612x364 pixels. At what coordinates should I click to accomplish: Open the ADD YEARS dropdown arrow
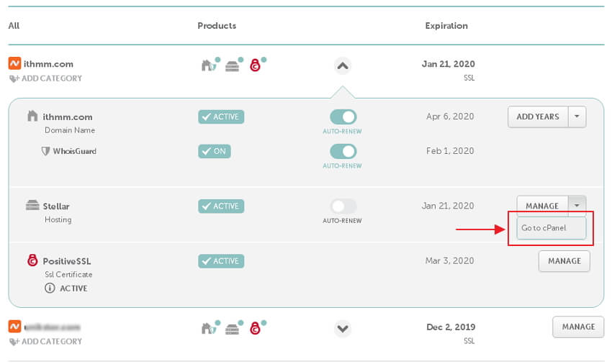click(x=577, y=117)
